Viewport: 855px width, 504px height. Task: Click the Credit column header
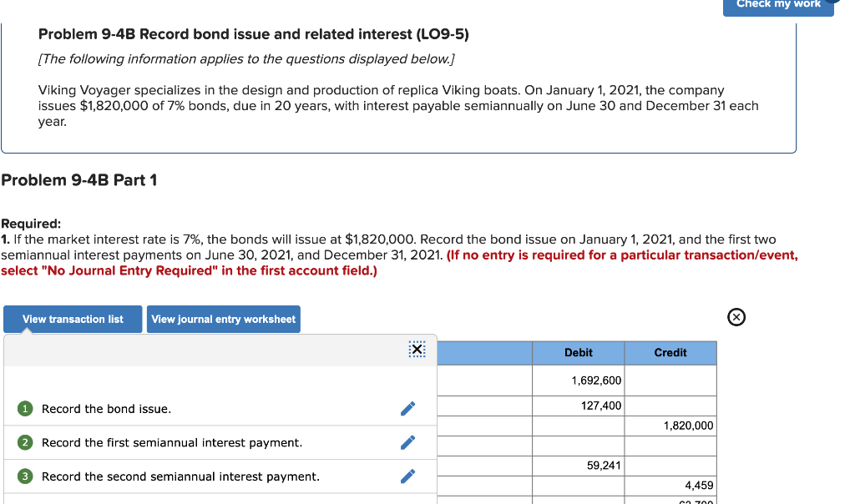pyautogui.click(x=670, y=352)
